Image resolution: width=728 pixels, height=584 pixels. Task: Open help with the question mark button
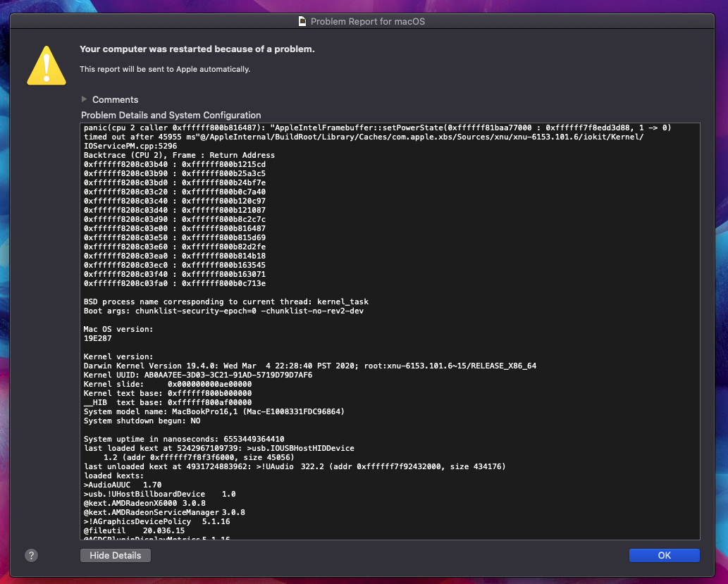(x=31, y=555)
